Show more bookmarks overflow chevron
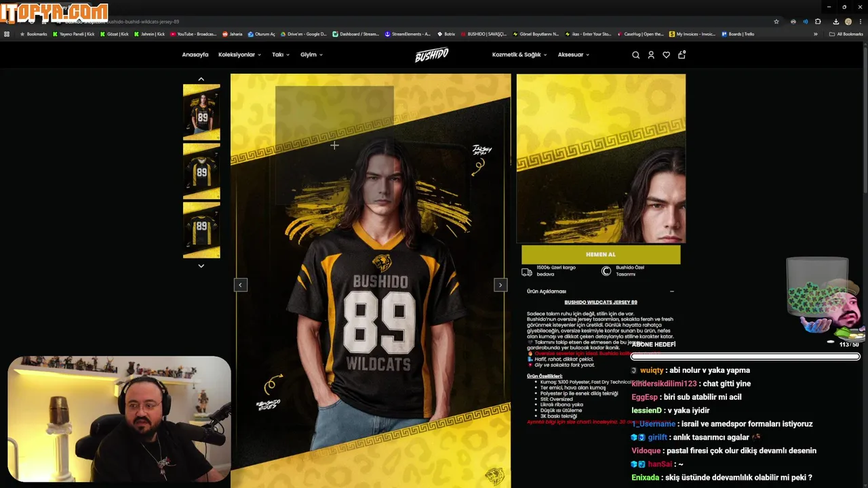 pos(815,34)
